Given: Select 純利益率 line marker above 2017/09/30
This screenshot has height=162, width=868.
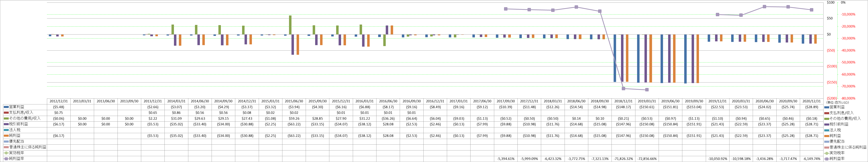Looking at the screenshot, I should (506, 9).
